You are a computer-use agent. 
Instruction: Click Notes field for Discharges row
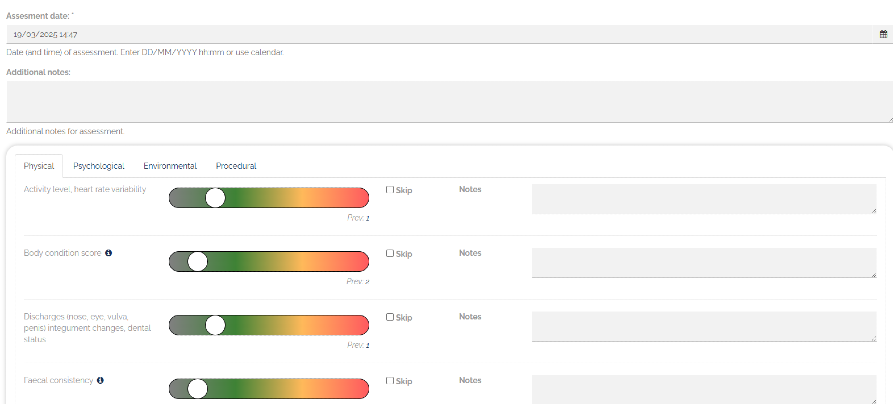pyautogui.click(x=703, y=326)
